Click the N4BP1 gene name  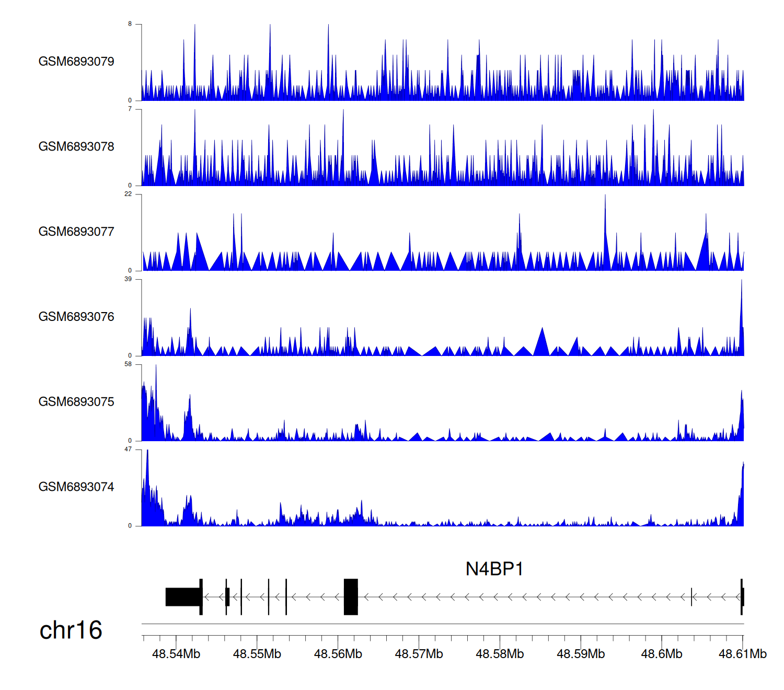tap(494, 569)
